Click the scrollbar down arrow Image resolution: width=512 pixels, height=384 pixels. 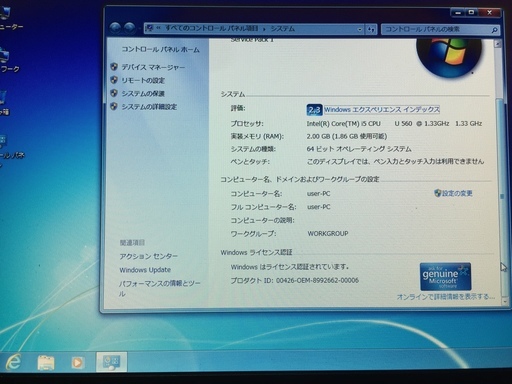(x=504, y=301)
